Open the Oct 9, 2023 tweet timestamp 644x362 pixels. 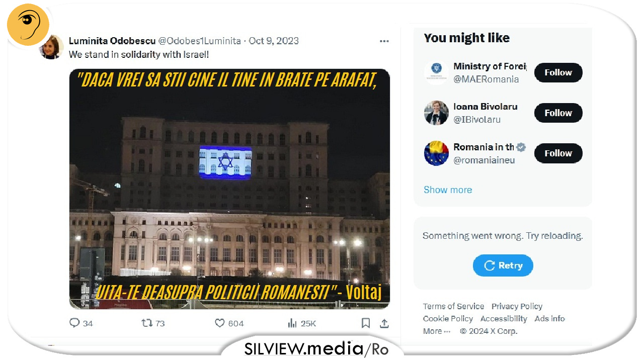[x=274, y=41]
